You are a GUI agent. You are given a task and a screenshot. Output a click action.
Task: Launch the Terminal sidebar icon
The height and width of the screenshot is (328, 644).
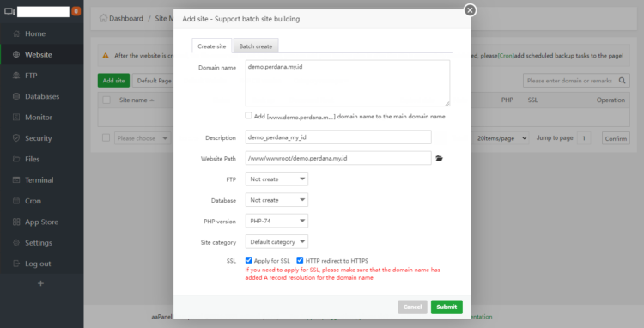pos(16,180)
